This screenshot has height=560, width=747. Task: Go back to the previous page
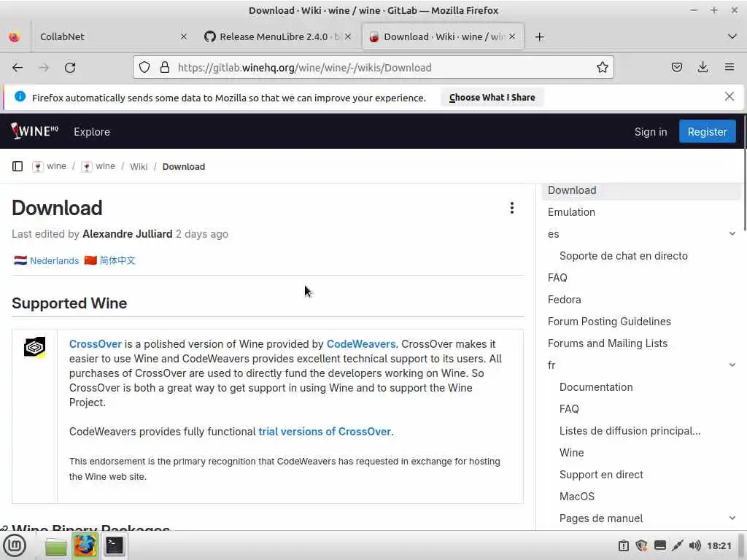[18, 68]
